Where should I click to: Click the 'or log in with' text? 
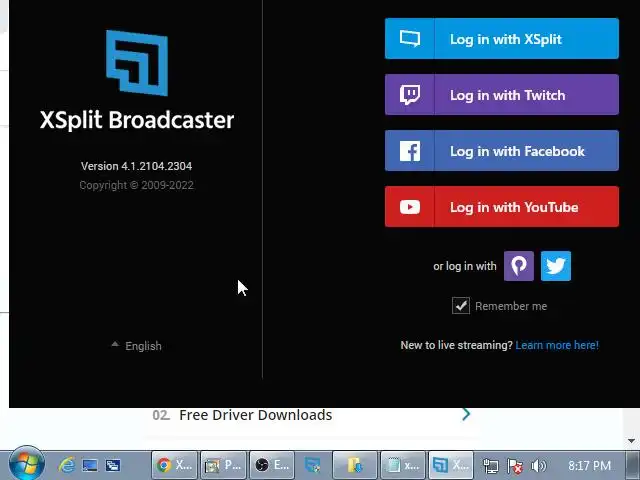click(x=465, y=266)
